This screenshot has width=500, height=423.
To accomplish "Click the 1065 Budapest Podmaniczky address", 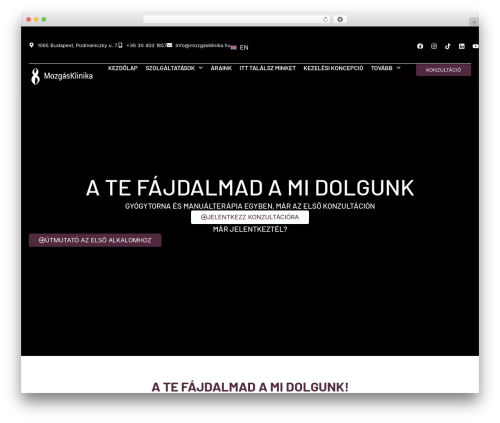I will click(77, 45).
